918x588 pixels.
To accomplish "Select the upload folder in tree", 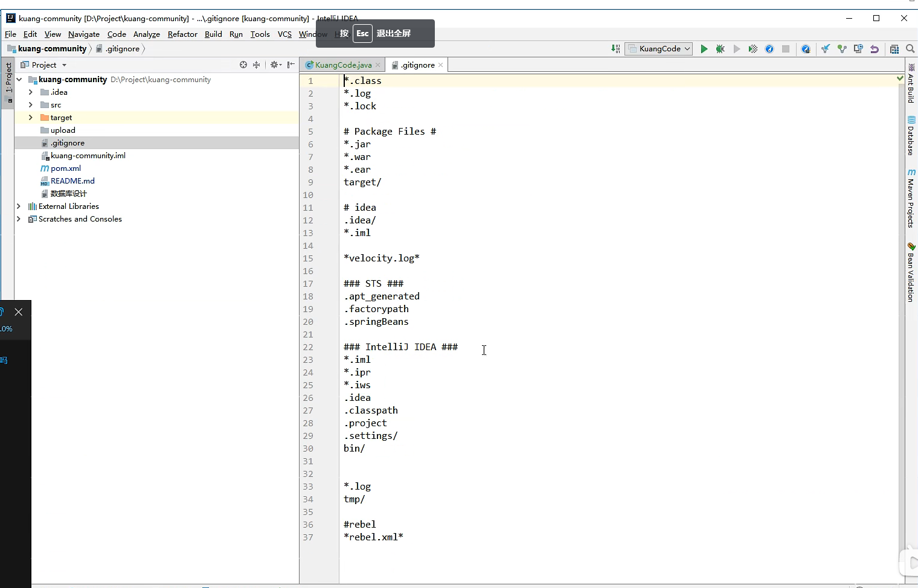I will coord(63,130).
